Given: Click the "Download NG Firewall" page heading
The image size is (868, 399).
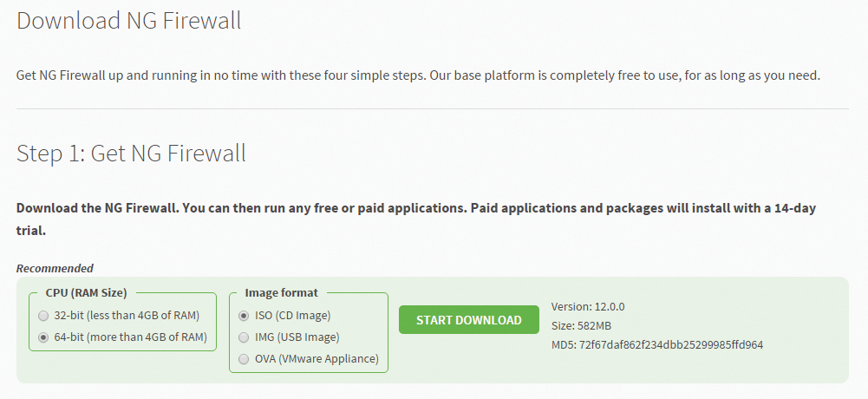Looking at the screenshot, I should tap(129, 21).
